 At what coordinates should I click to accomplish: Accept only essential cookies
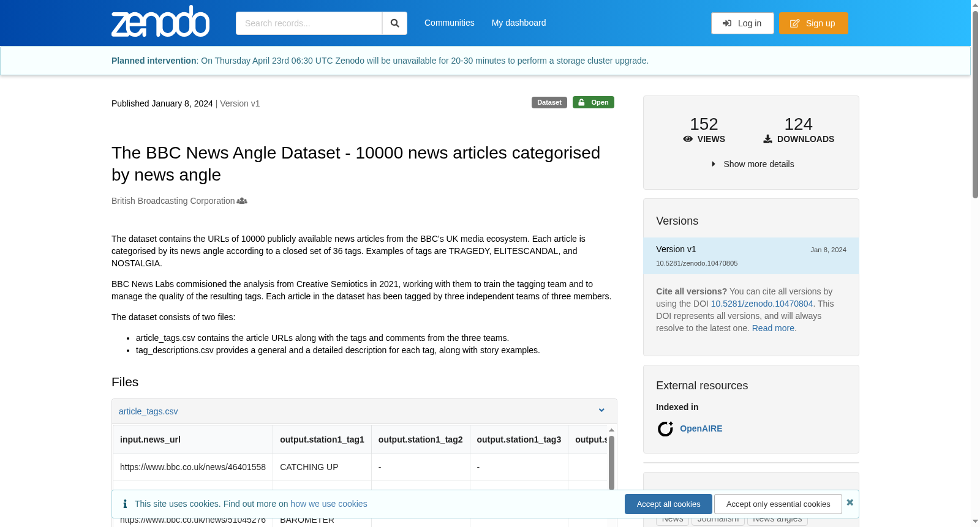point(778,504)
